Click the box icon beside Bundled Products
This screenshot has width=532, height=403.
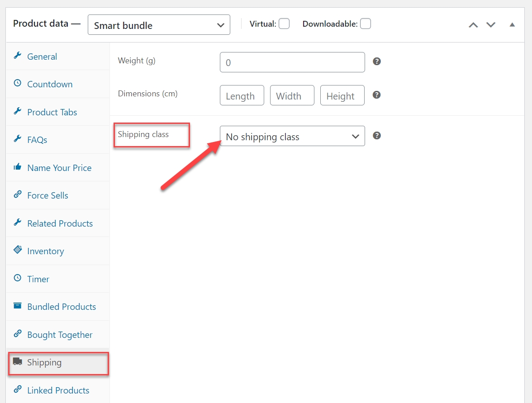tap(18, 306)
